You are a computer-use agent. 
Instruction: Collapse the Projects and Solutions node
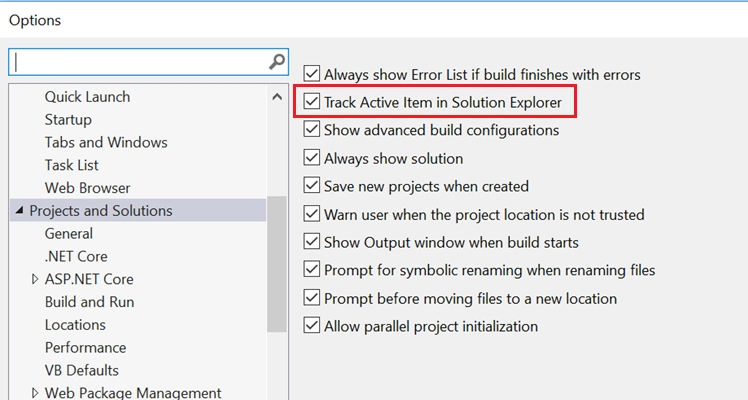click(x=19, y=211)
